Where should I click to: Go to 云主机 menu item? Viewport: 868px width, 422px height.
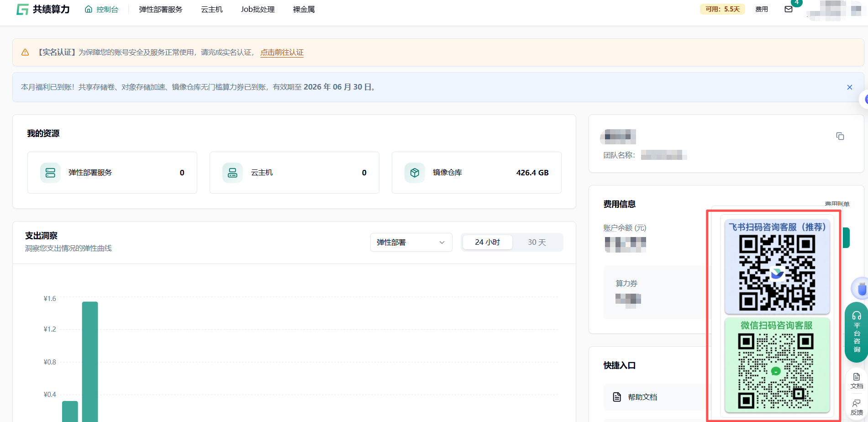pyautogui.click(x=212, y=9)
